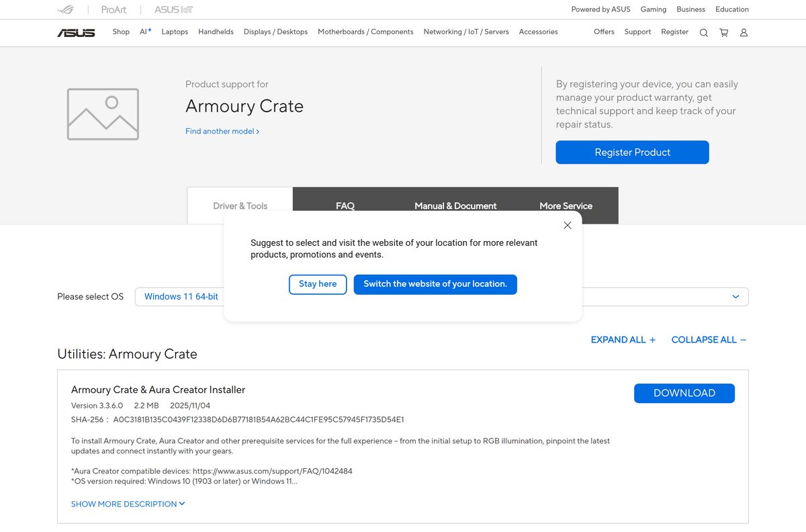
Task: Close the location suggestion popup
Action: click(568, 225)
